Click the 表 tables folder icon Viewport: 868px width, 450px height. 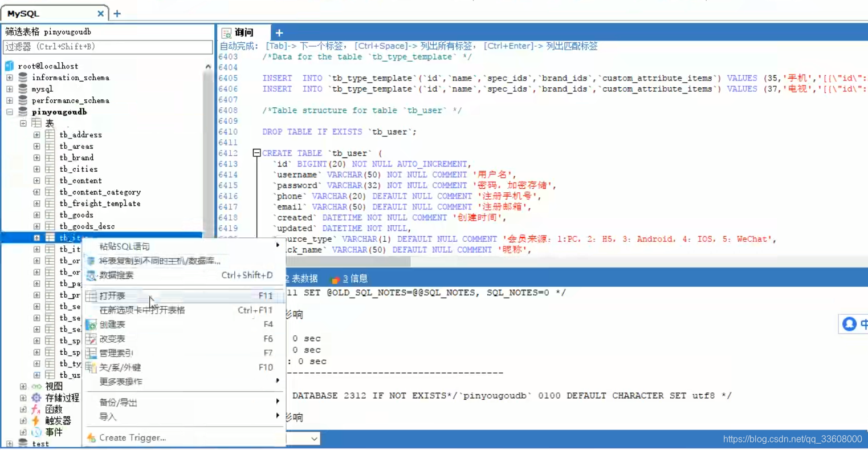(36, 123)
